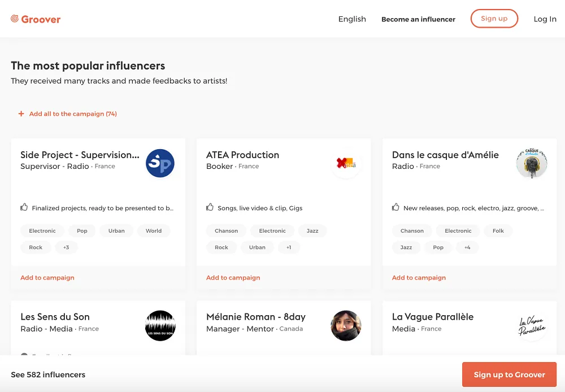The height and width of the screenshot is (392, 565).
Task: Click the thumbs-up icon on Side Project card
Action: click(23, 207)
